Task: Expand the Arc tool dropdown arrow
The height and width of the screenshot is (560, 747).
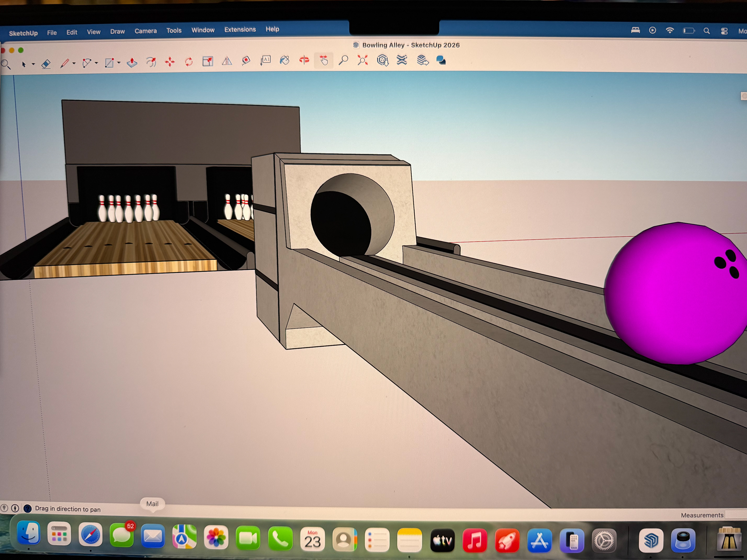Action: (x=96, y=63)
